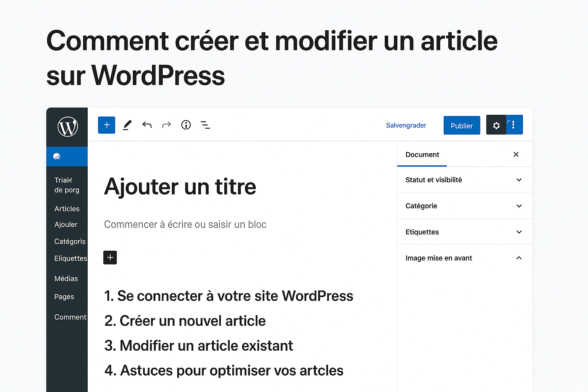Click the WordPress logo in the sidebar
The image size is (588, 392).
coord(67,127)
